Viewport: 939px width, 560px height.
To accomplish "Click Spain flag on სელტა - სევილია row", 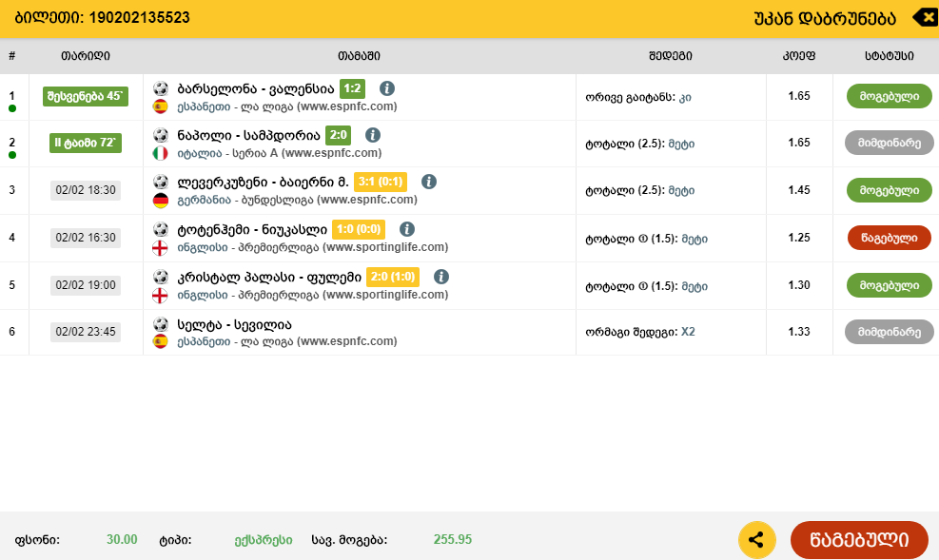I will pyautogui.click(x=161, y=341).
